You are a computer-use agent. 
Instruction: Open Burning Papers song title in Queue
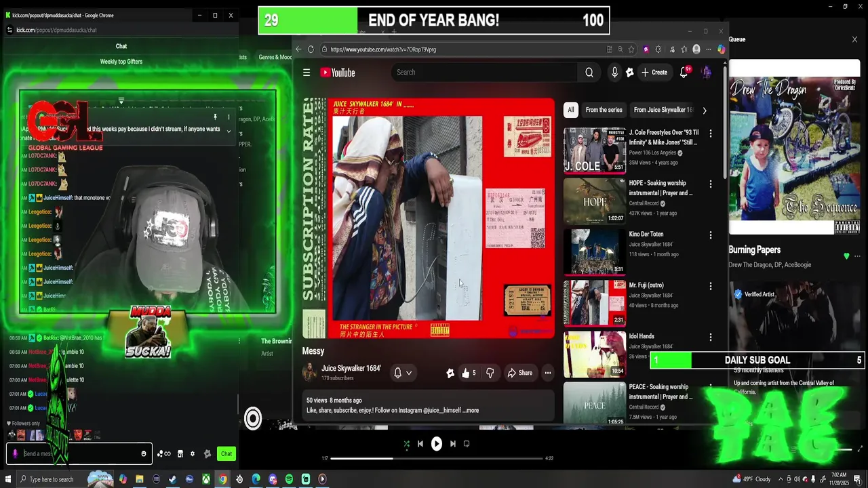click(755, 250)
